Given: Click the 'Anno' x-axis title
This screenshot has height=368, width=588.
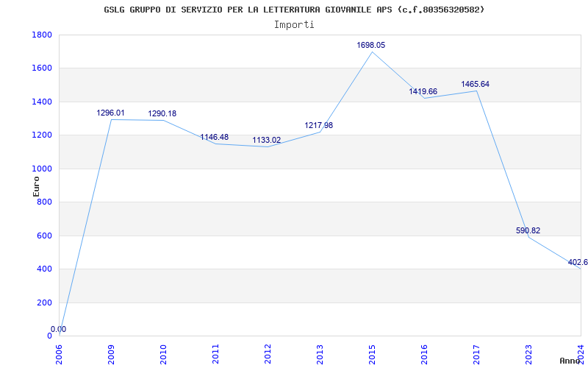Looking at the screenshot, I should coord(569,361).
